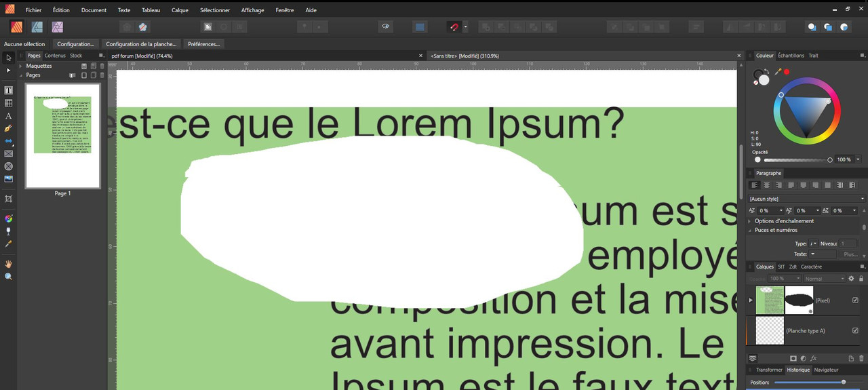The image size is (868, 390).
Task: Open the Texte menu
Action: coord(124,10)
